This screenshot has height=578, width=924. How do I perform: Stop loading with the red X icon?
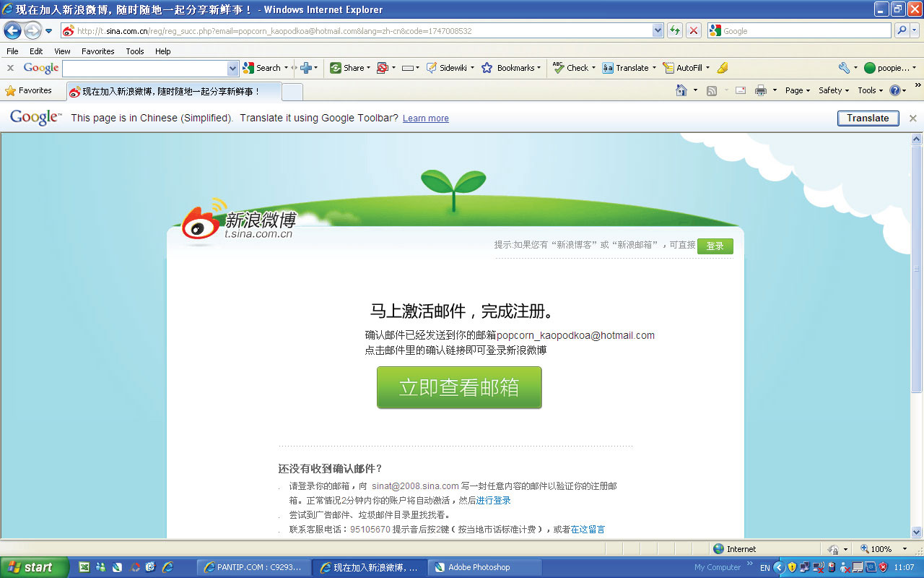click(x=693, y=30)
